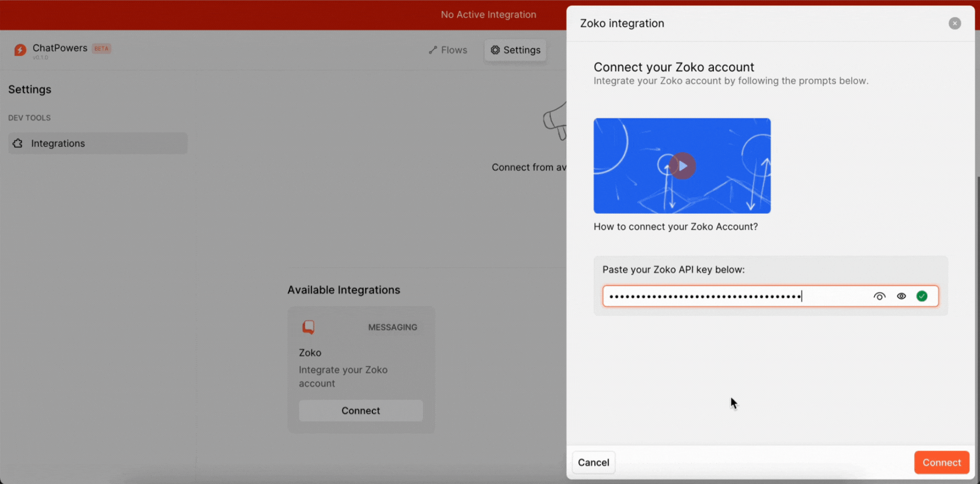Click the Zoko chat logo on the card
This screenshot has width=980, height=484.
coord(308,327)
